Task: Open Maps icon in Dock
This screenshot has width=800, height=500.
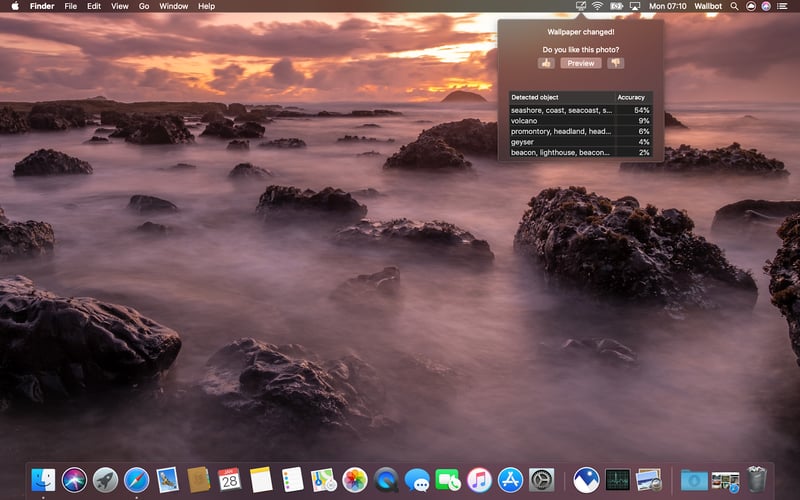Action: pyautogui.click(x=323, y=480)
